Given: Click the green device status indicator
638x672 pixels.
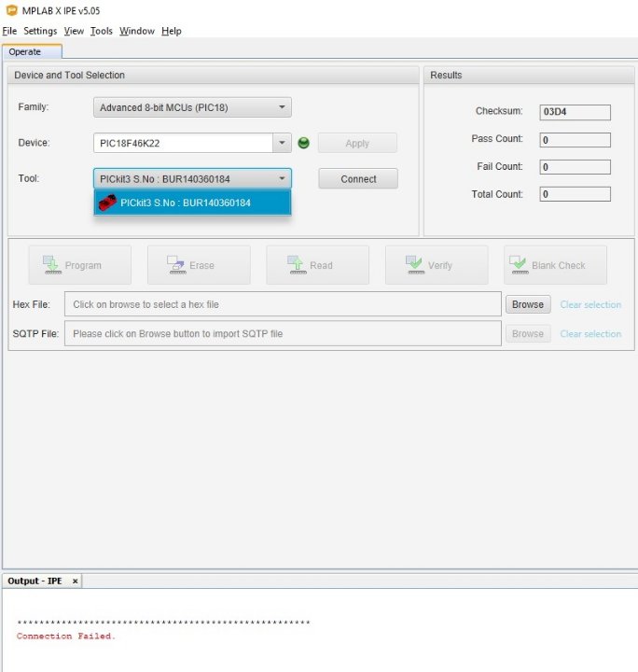Looking at the screenshot, I should (303, 143).
